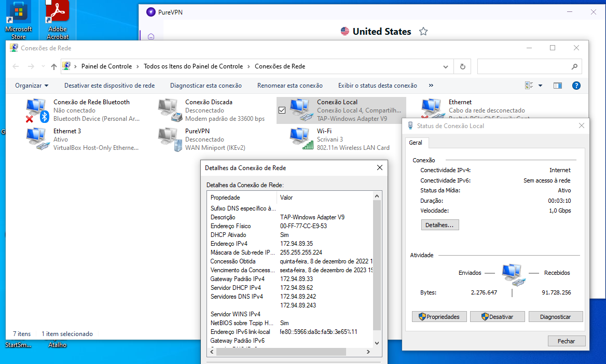Click the Valor column header
This screenshot has height=364, width=606.
325,198
